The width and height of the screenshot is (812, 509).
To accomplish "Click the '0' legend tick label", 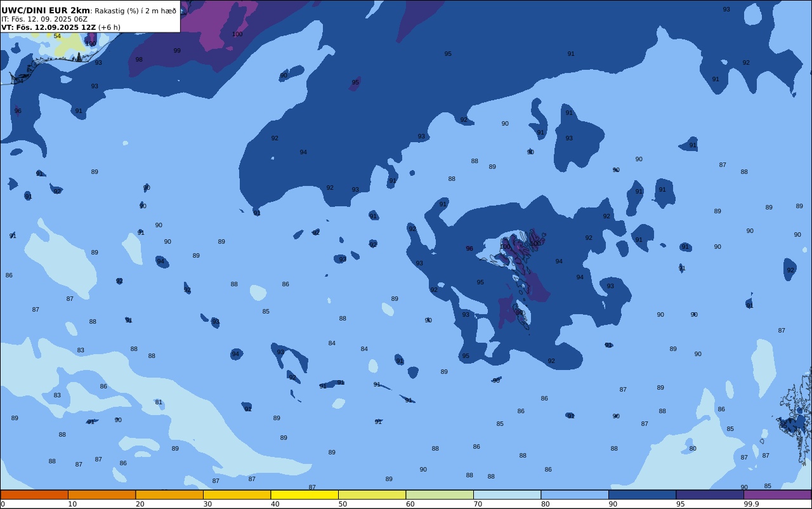I will pyautogui.click(x=3, y=504).
